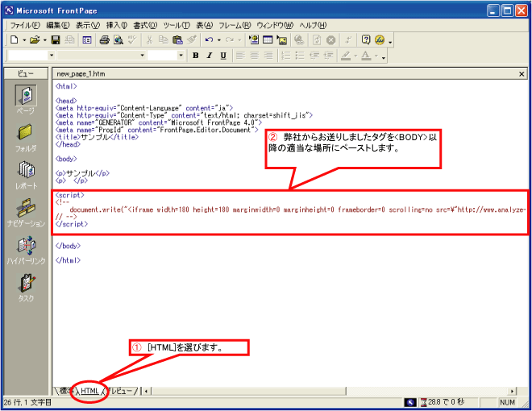Image resolution: width=532 pixels, height=411 pixels.
Task: Open Navigation view in Views bar
Action: point(26,213)
